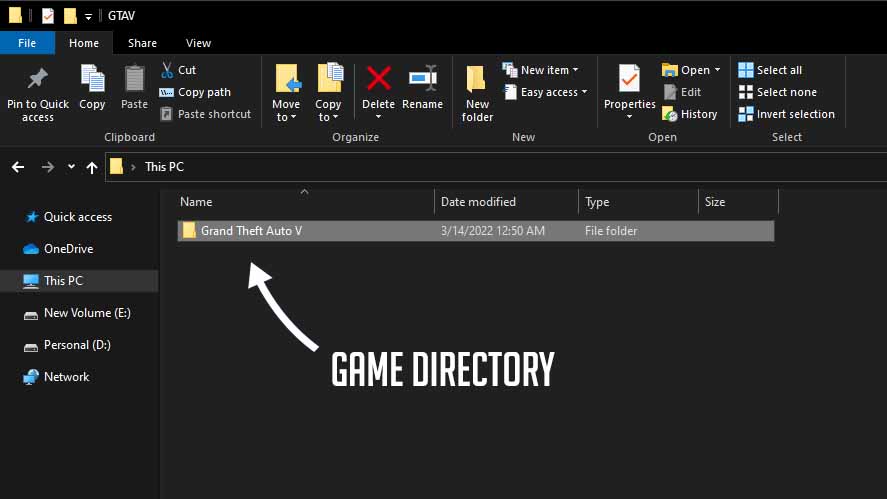Click Paste shortcut in the ribbon
Viewport: 887px width, 499px height.
(x=205, y=114)
